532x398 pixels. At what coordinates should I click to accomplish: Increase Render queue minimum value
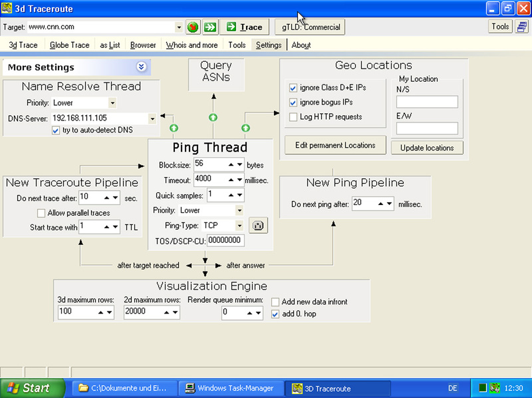tap(250, 313)
